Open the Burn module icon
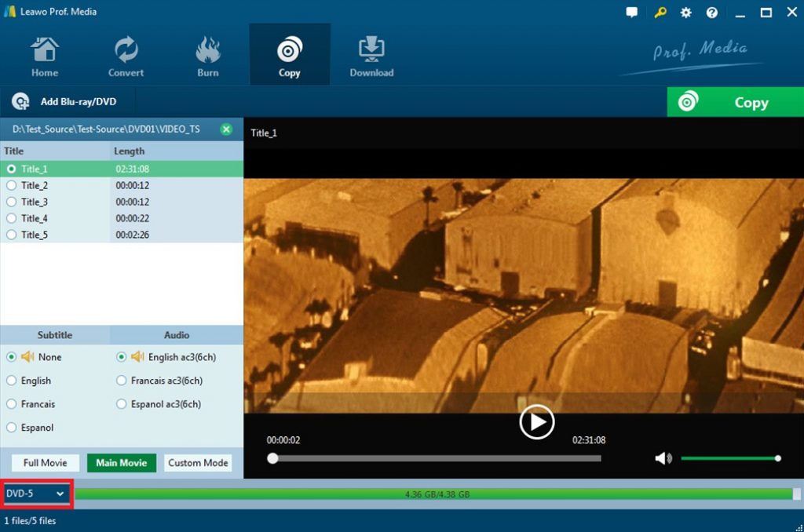The width and height of the screenshot is (804, 532). [207, 49]
